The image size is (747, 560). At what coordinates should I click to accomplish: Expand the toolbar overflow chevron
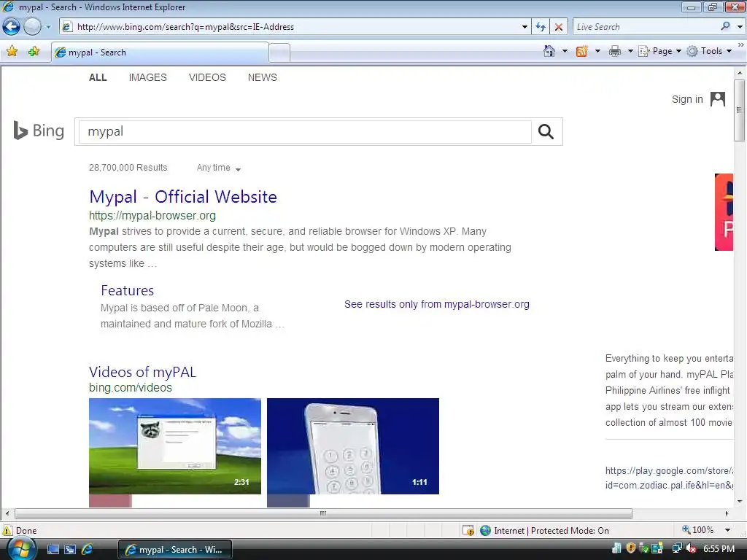[741, 44]
